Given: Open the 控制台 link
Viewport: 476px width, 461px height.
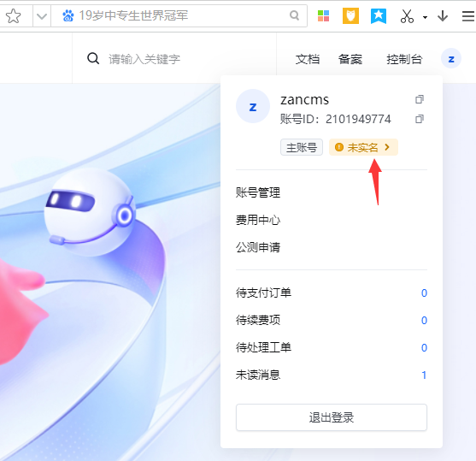Looking at the screenshot, I should [404, 59].
